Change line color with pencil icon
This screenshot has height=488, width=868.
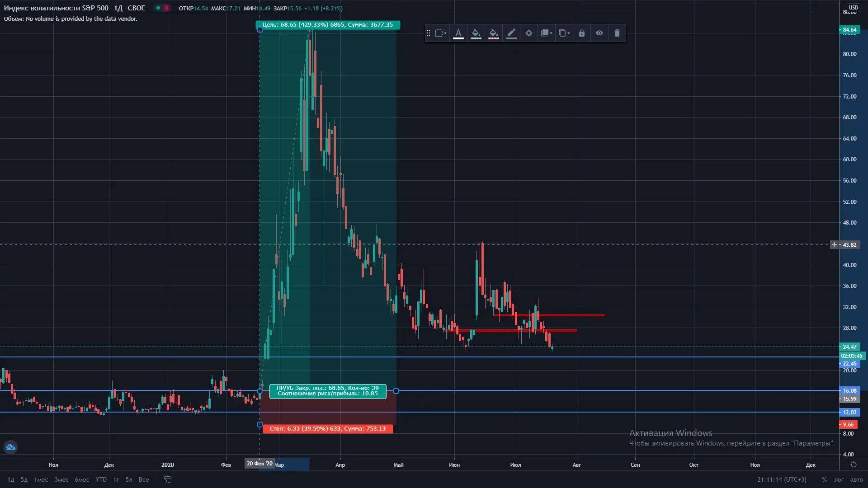(x=511, y=33)
